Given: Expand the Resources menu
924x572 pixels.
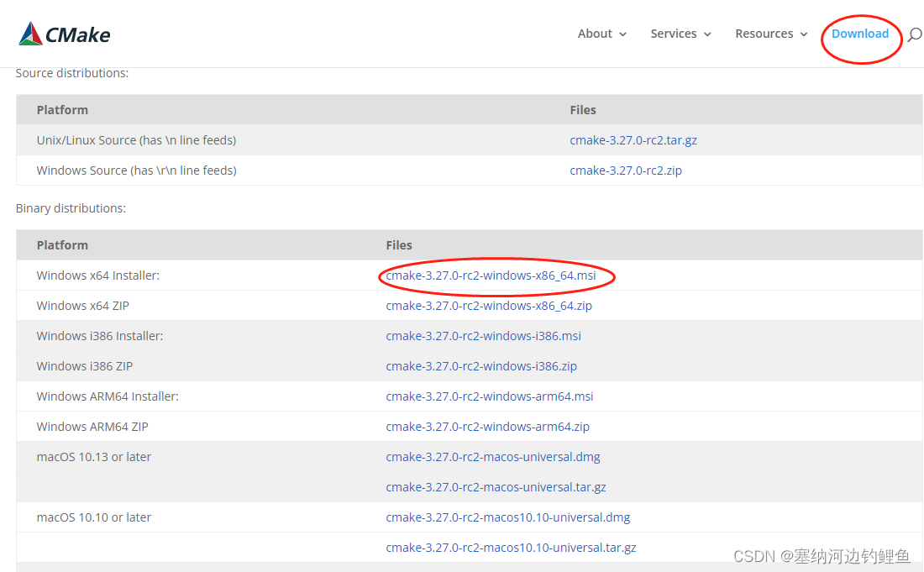Looking at the screenshot, I should pyautogui.click(x=771, y=34).
